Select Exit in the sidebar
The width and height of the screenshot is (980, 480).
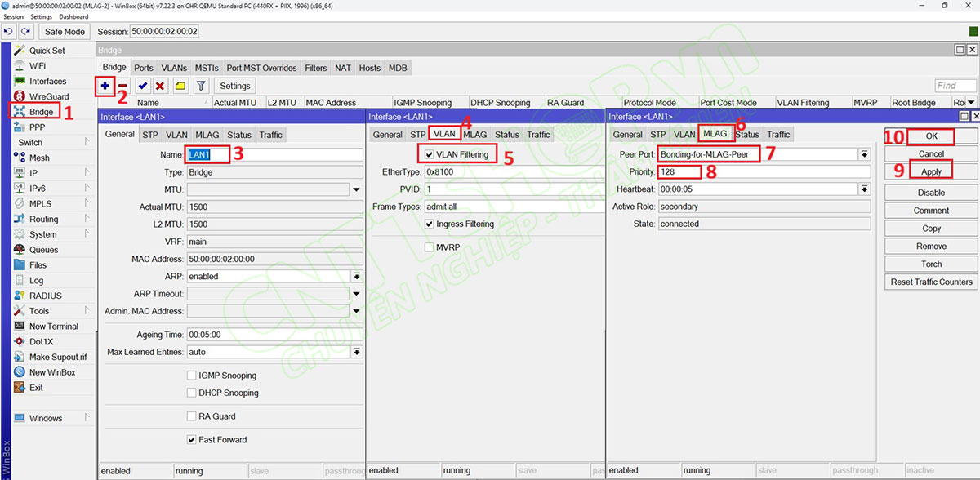pos(36,388)
